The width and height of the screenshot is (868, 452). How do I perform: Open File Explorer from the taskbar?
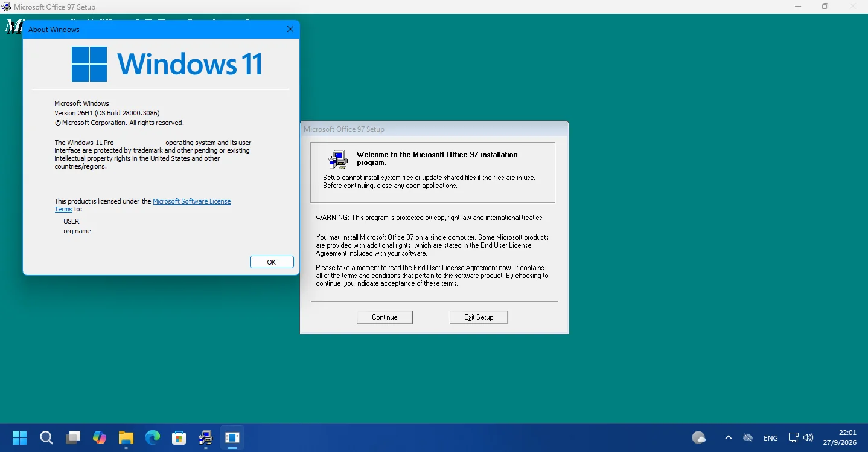pyautogui.click(x=126, y=437)
